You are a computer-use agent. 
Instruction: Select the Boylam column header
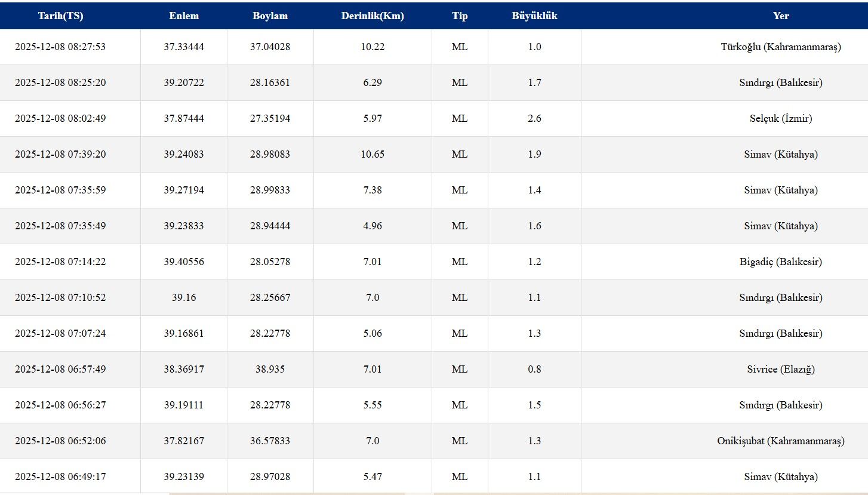[270, 16]
